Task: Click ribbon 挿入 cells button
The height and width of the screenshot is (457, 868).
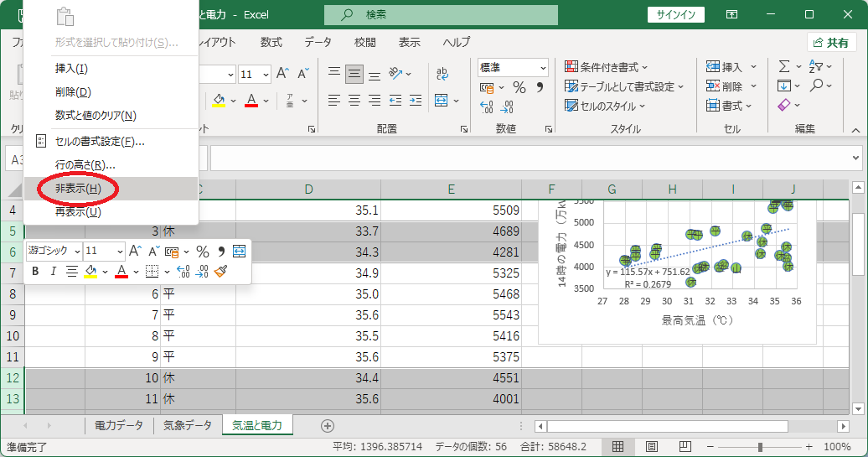Action: (x=725, y=67)
